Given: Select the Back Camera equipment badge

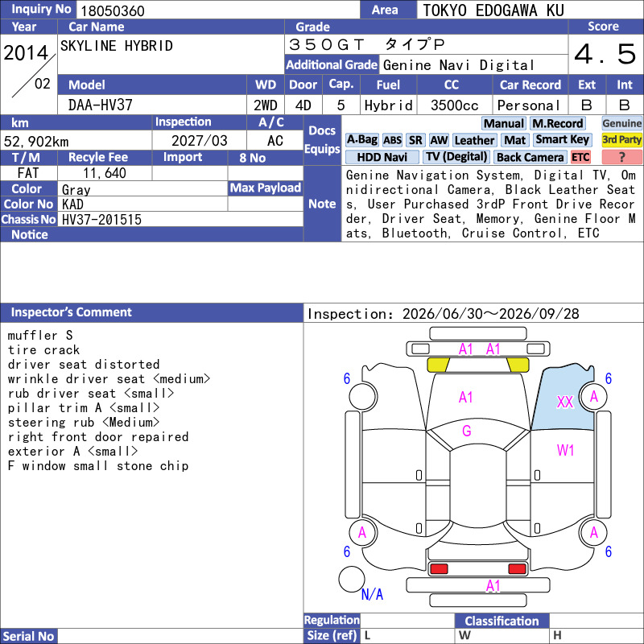Looking at the screenshot, I should pyautogui.click(x=530, y=157).
